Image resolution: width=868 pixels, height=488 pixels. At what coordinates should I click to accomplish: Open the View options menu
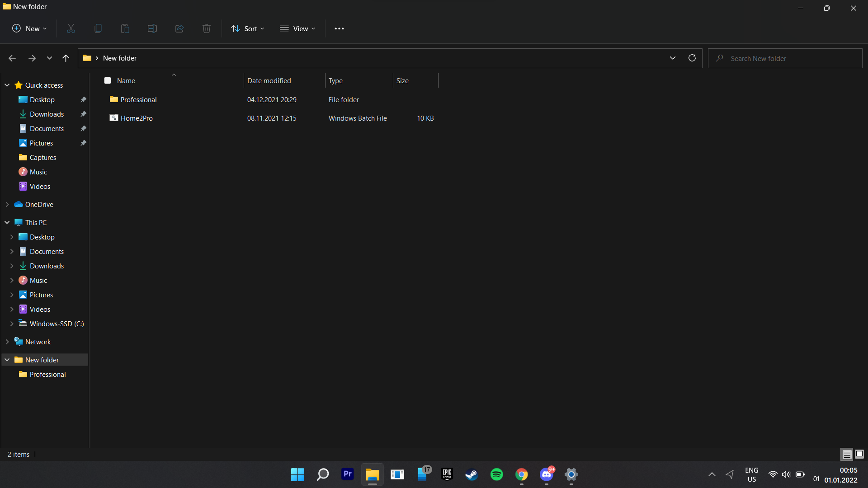297,28
